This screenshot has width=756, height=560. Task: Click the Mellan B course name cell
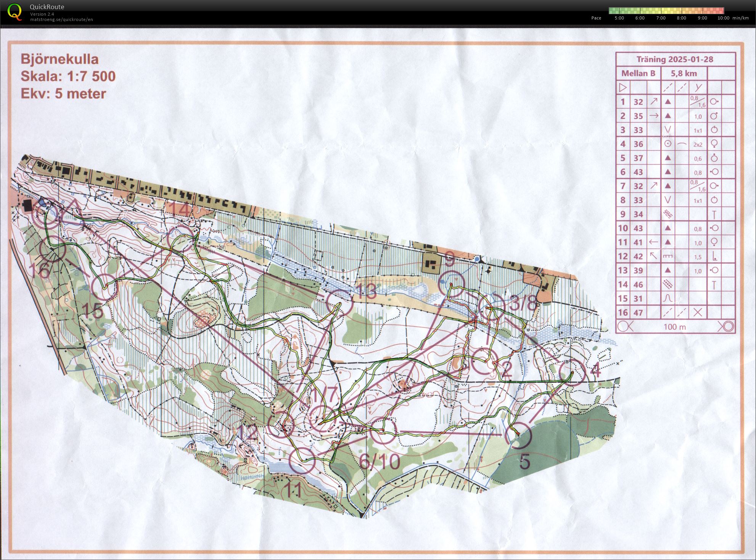pos(638,73)
